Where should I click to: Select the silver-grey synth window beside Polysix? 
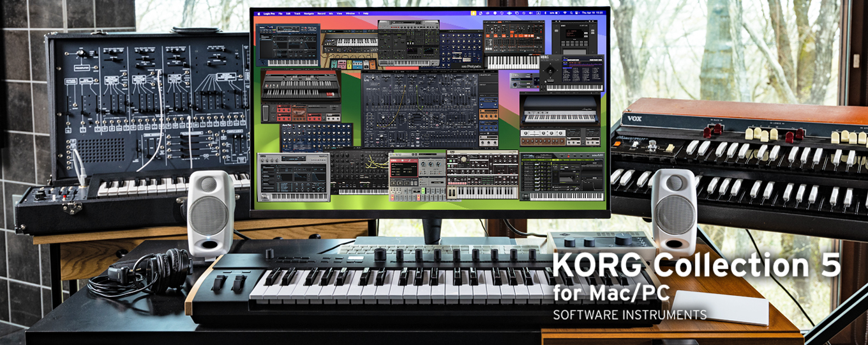point(408,43)
